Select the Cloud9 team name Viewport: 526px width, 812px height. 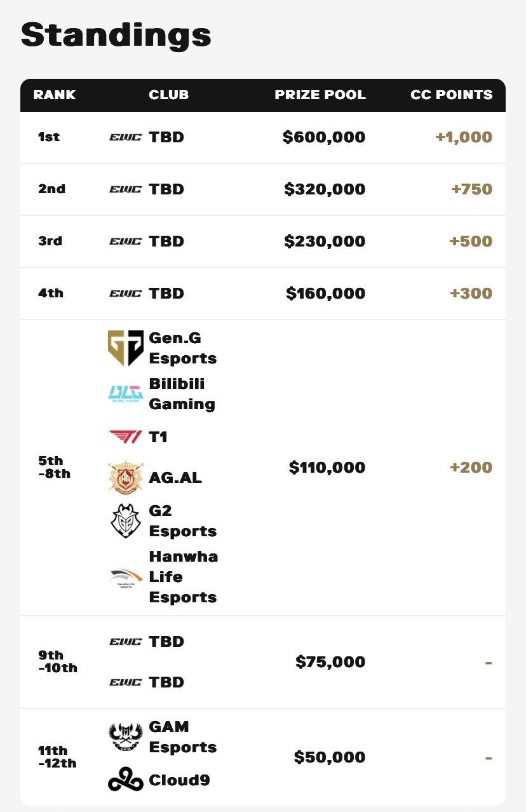coord(180,780)
